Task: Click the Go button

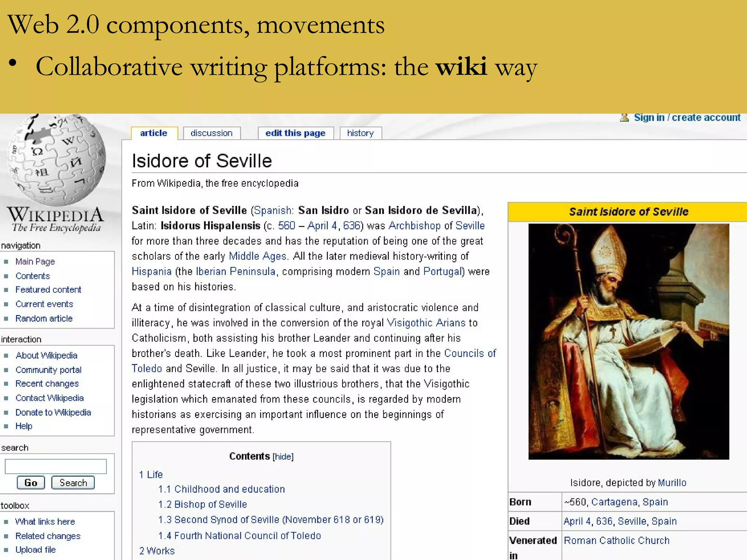Action: (x=31, y=482)
